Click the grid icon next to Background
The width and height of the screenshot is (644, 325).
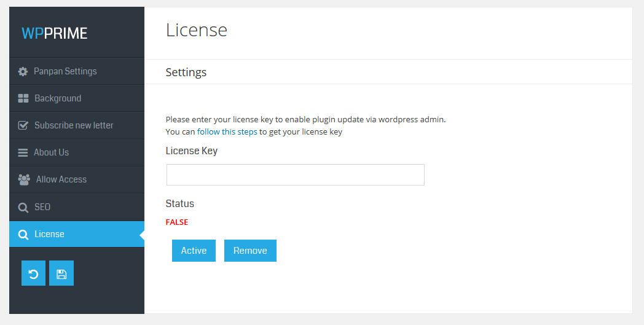(x=23, y=98)
